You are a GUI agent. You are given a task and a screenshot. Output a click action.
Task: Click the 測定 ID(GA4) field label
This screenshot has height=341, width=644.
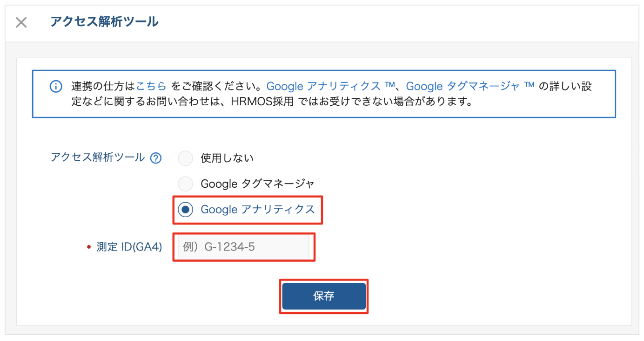click(x=129, y=247)
